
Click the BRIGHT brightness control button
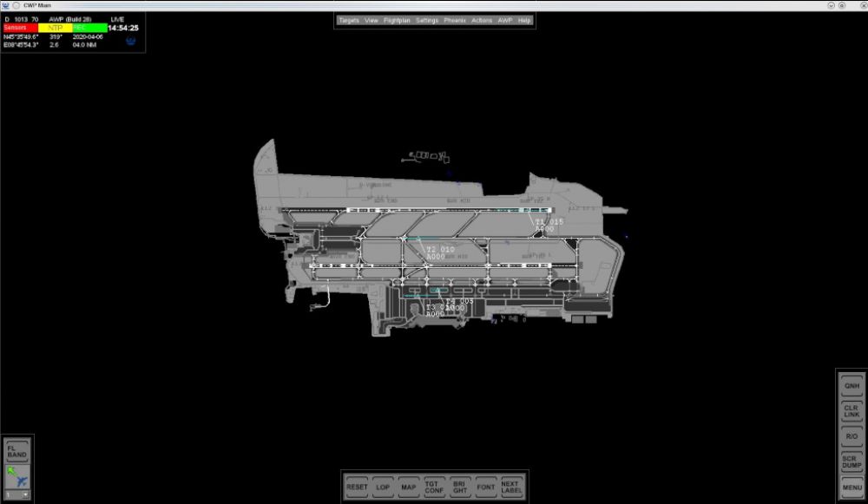click(x=460, y=487)
